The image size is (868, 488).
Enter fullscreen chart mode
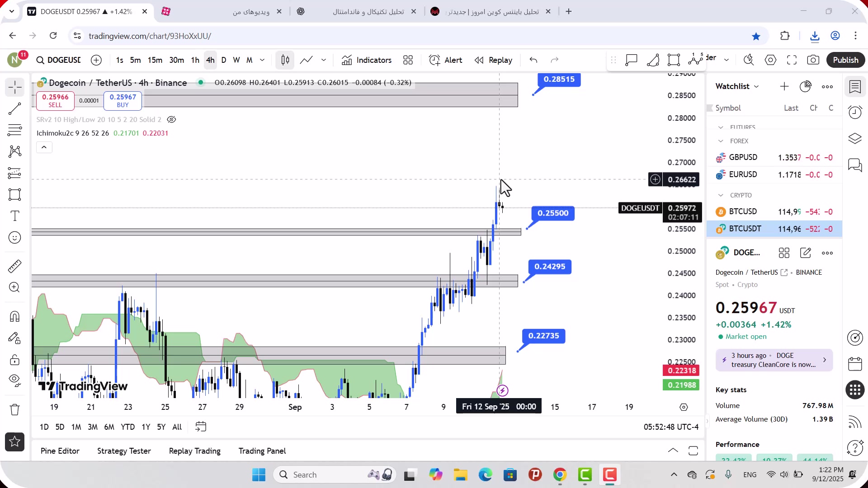pyautogui.click(x=792, y=60)
